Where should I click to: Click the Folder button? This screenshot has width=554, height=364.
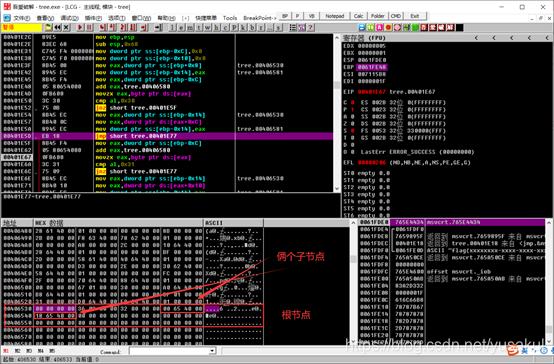pos(378,16)
